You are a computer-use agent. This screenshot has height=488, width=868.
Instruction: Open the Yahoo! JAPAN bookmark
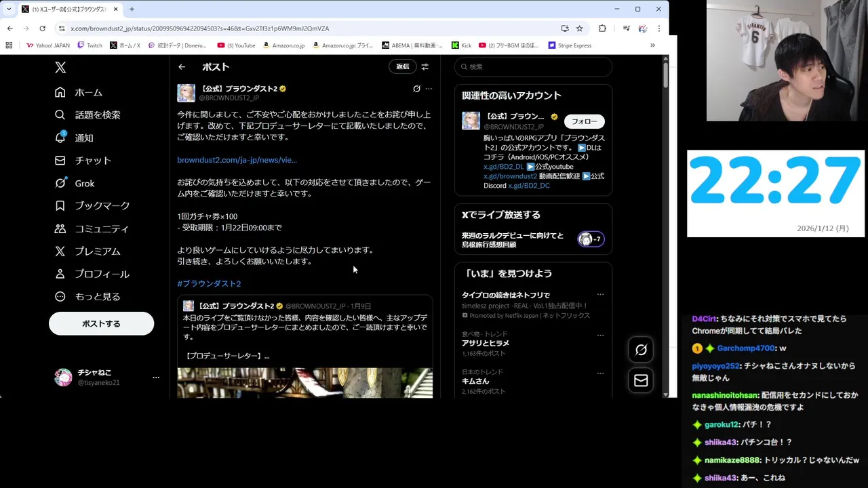click(47, 45)
